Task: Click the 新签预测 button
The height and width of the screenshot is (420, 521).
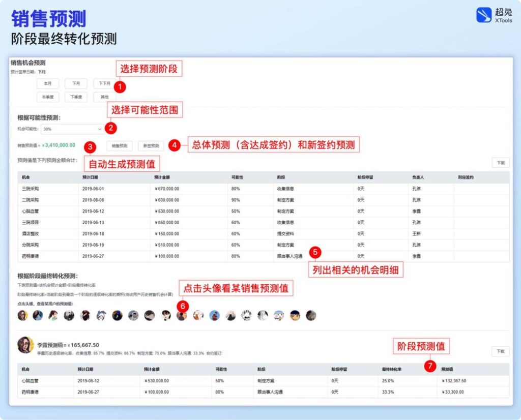Action: coord(150,146)
